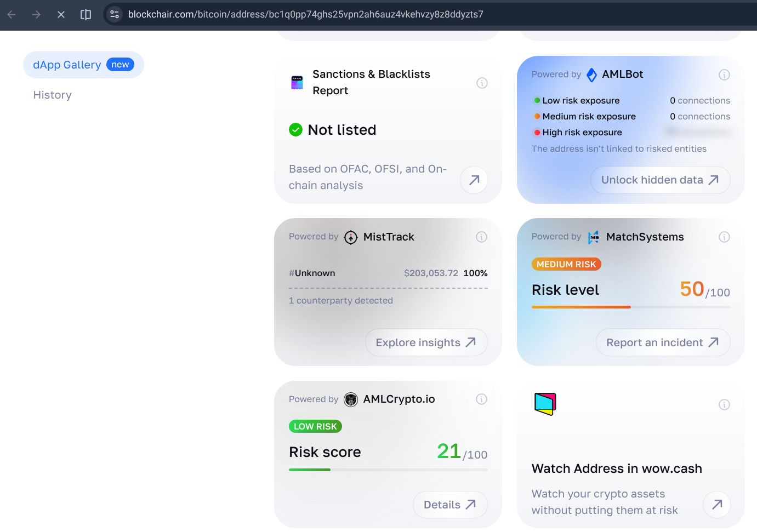757x532 pixels.
Task: Click the 21/100 risk score value
Action: click(462, 451)
